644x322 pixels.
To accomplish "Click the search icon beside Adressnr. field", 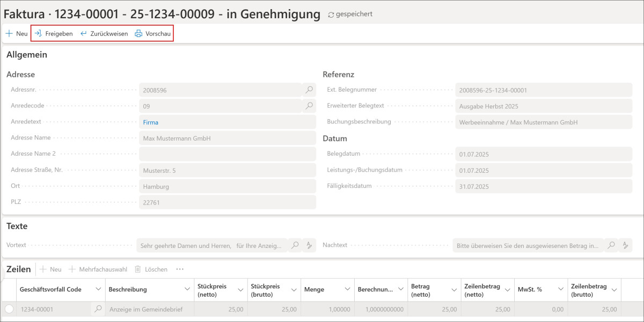I will coord(309,90).
